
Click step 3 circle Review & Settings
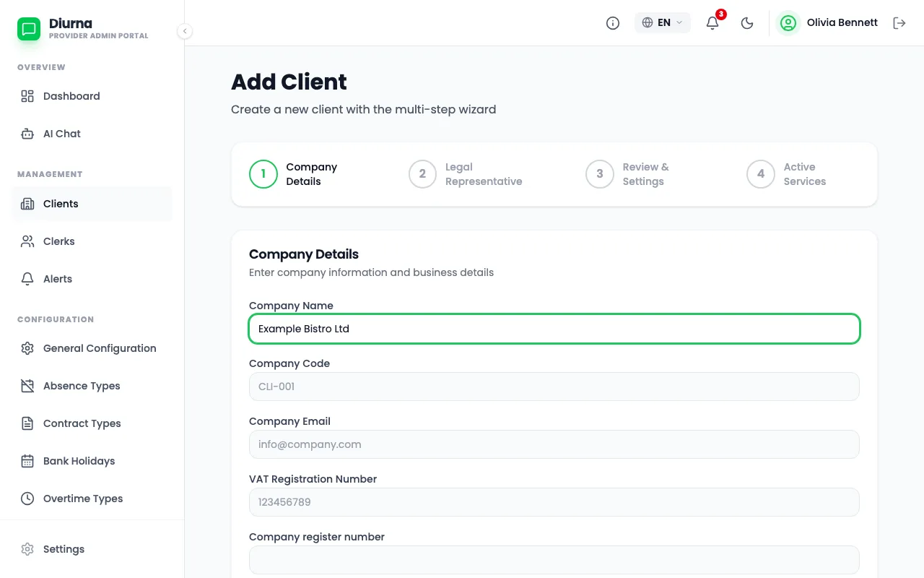(x=600, y=174)
